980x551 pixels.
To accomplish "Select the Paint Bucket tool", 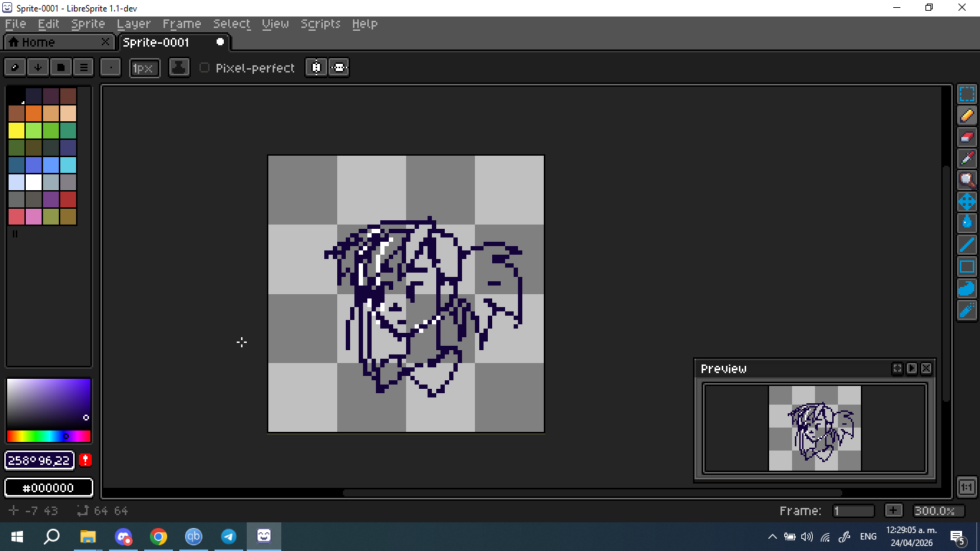I will (x=967, y=223).
